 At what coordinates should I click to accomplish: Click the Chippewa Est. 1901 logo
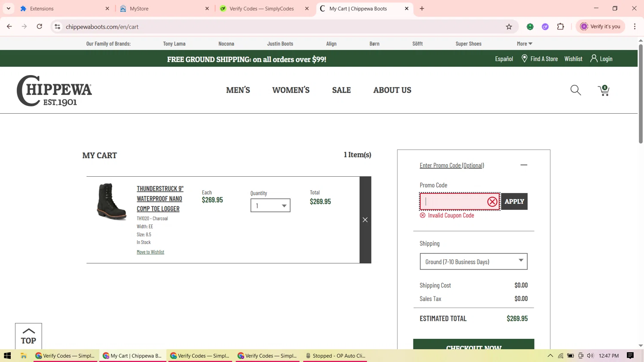(54, 90)
